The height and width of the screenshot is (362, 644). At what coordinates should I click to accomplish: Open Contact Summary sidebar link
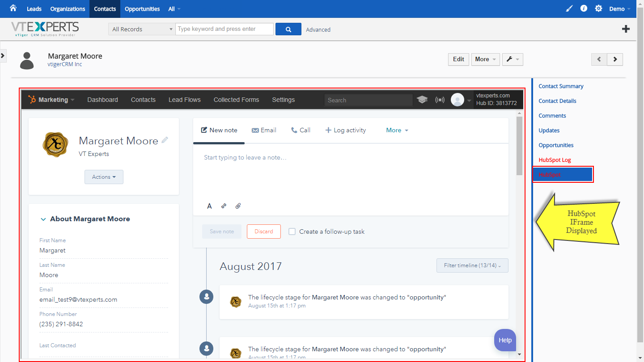(x=561, y=86)
